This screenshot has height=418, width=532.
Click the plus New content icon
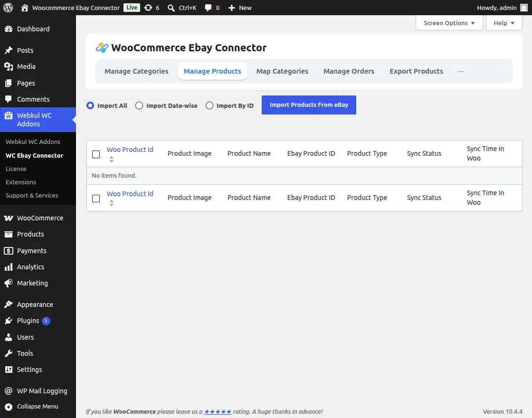(231, 8)
